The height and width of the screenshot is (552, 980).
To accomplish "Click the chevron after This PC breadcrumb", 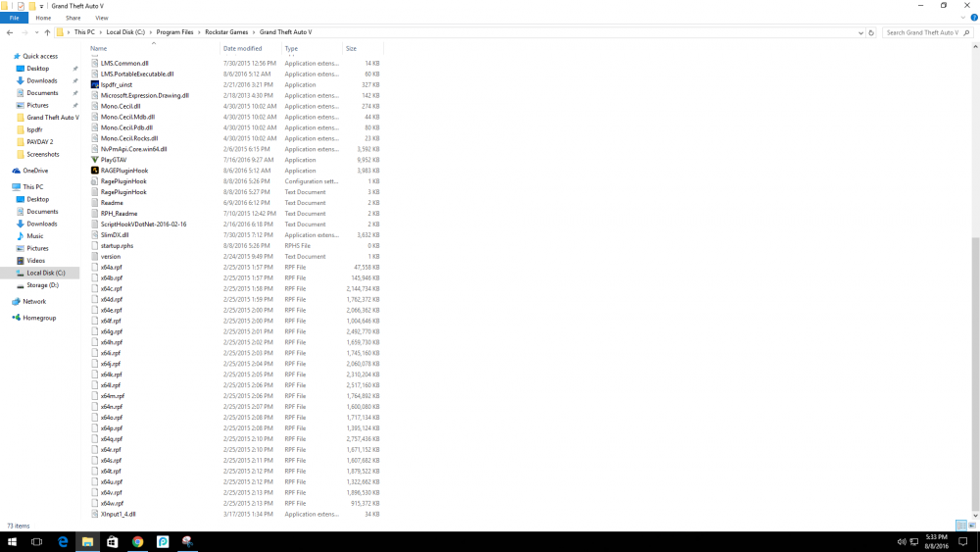I will tap(100, 32).
